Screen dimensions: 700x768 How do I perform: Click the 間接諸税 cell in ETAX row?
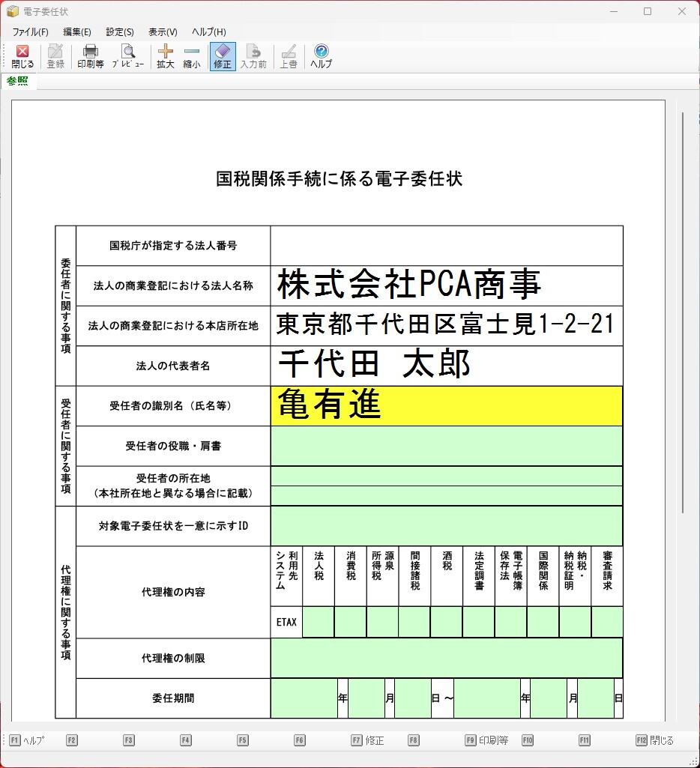coord(414,622)
